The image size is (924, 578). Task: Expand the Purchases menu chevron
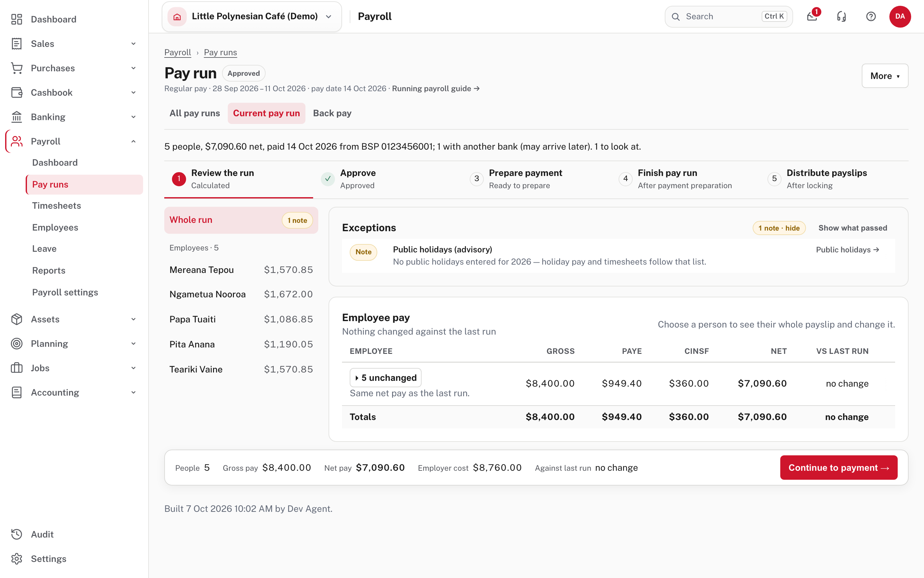133,68
